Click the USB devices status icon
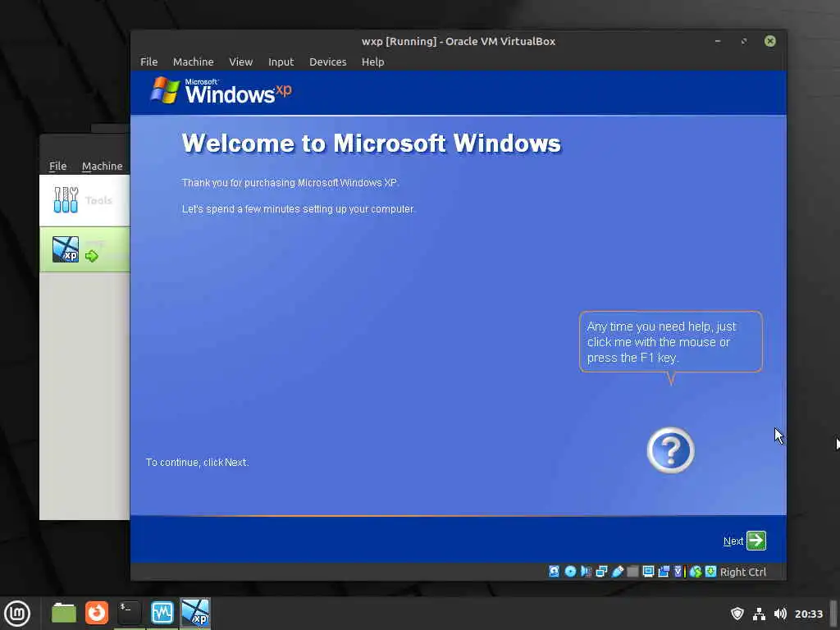 tap(617, 572)
